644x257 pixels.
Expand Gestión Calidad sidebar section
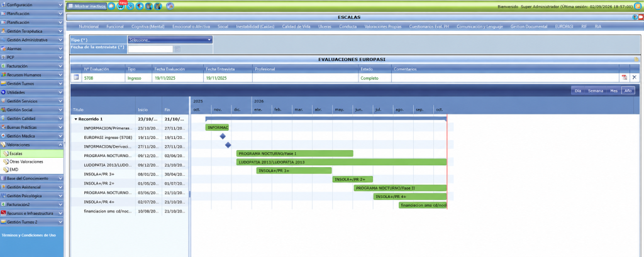click(x=32, y=118)
